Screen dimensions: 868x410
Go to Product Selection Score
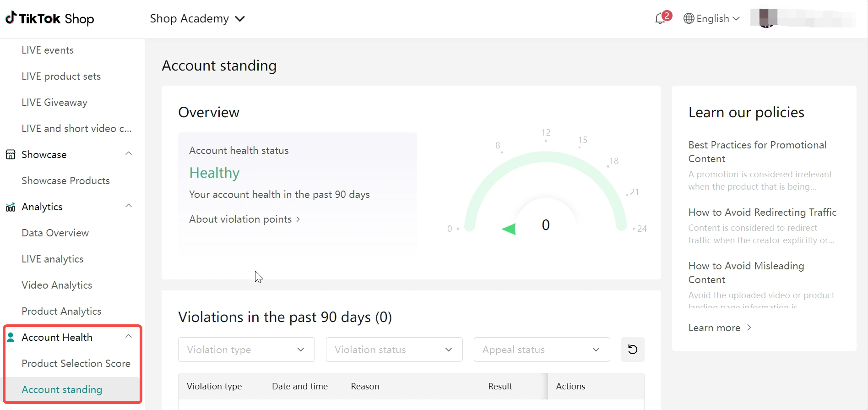click(76, 363)
